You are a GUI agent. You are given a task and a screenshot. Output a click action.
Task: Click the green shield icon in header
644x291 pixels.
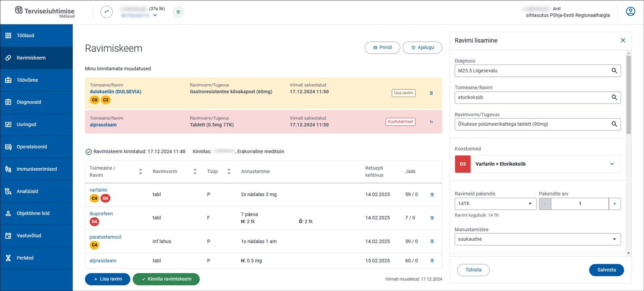coord(178,12)
